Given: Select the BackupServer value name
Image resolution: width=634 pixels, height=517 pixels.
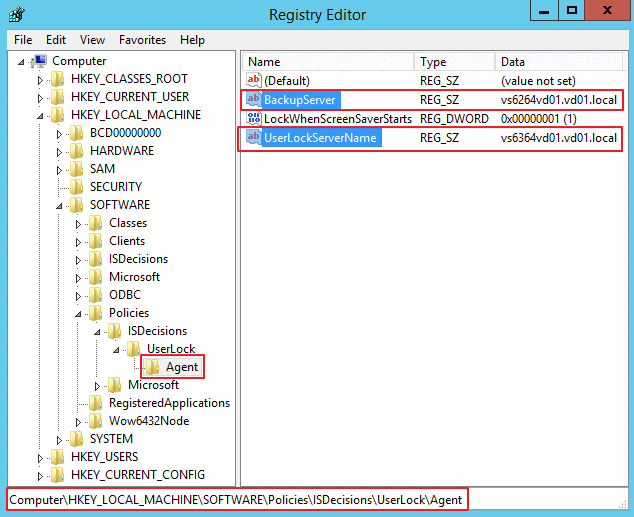Looking at the screenshot, I should [300, 99].
